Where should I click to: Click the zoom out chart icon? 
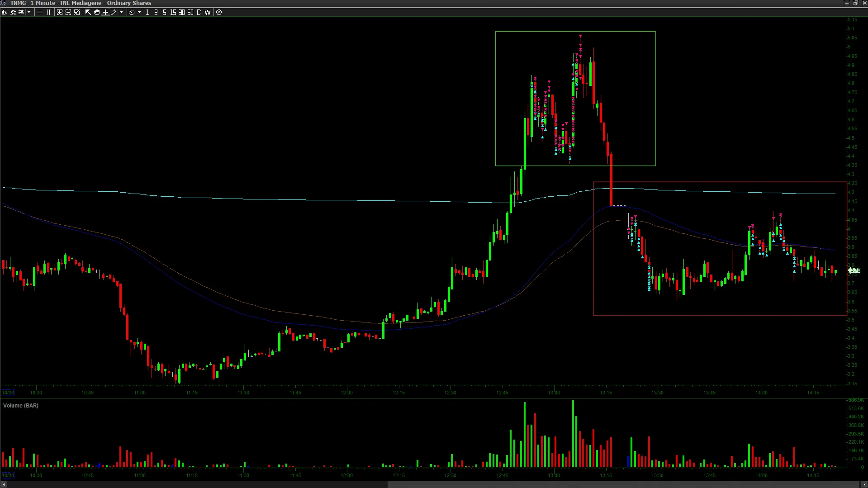[x=68, y=12]
